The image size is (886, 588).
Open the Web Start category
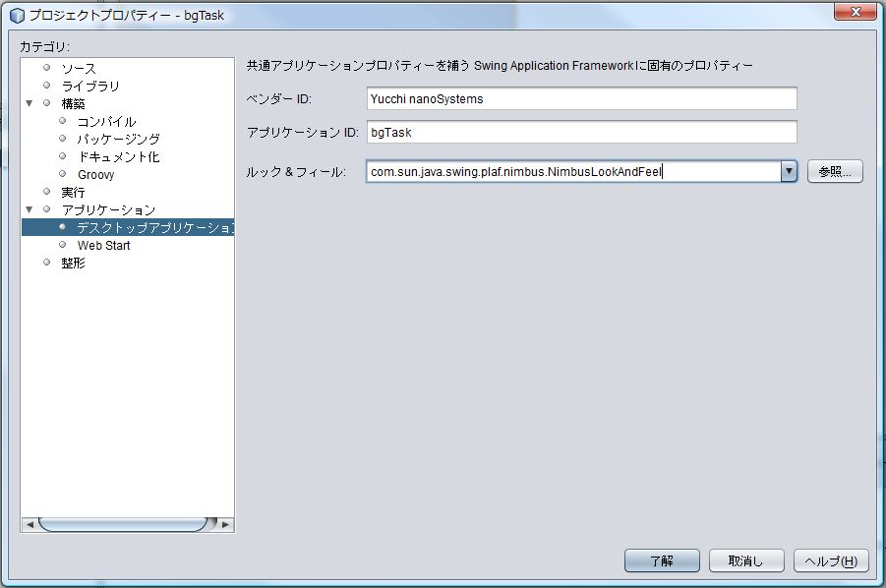[x=103, y=245]
